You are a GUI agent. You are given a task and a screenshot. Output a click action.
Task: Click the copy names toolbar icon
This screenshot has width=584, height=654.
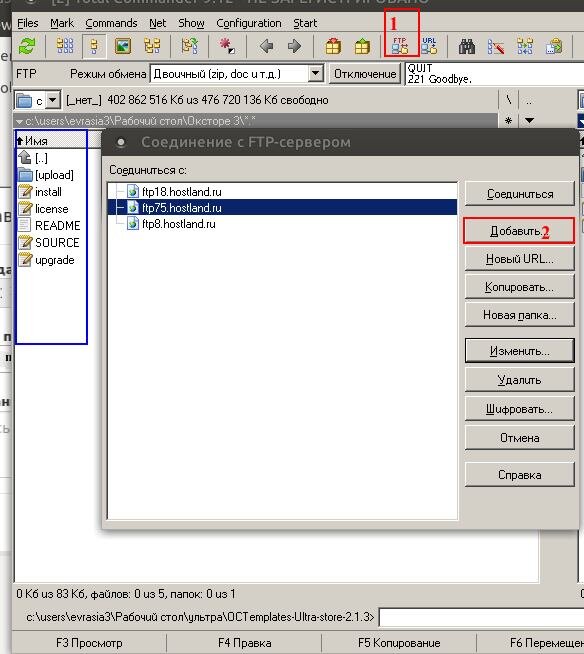pos(554,46)
